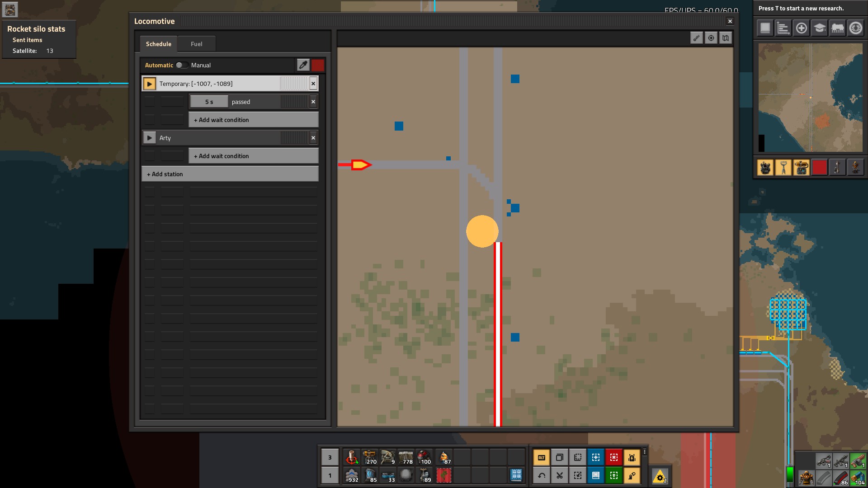Viewport: 868px width, 488px height.
Task: Open the tips and tricks graduation cap
Action: (819, 28)
